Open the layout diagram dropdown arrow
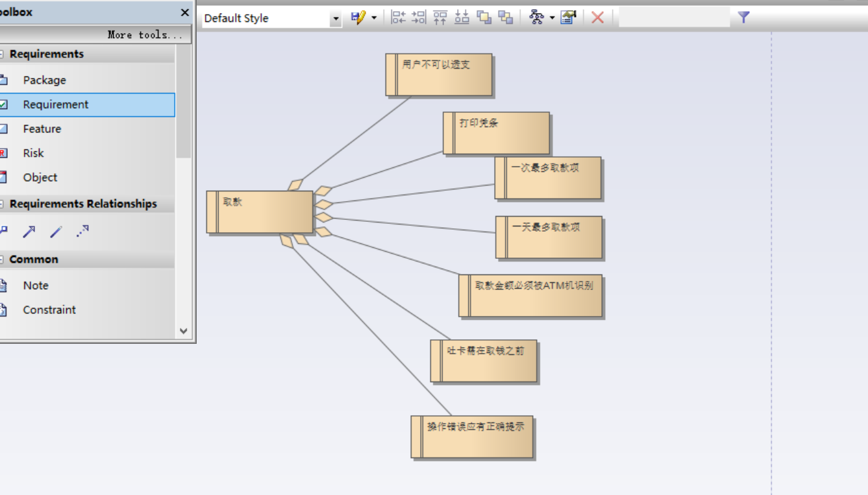868x495 pixels. tap(552, 18)
